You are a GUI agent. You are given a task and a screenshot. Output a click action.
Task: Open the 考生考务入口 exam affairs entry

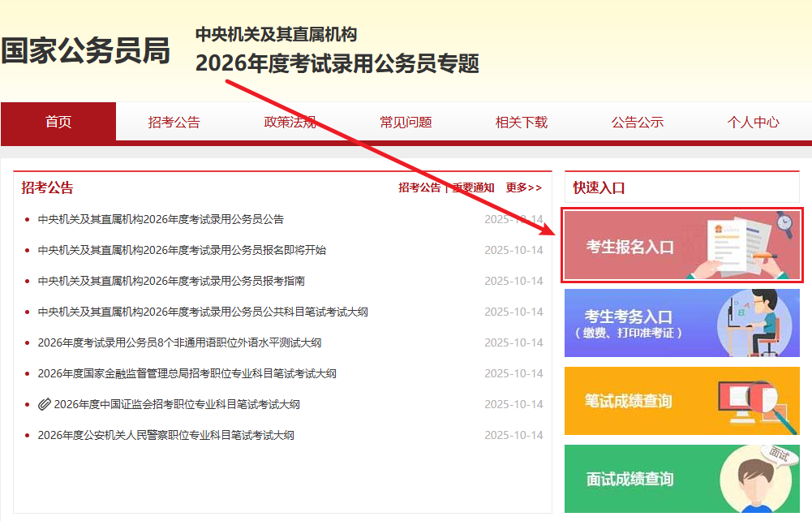(681, 323)
